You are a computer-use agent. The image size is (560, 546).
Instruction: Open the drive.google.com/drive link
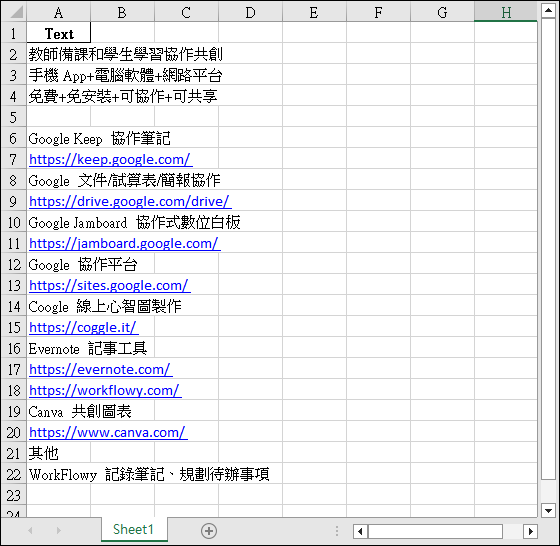coord(130,201)
